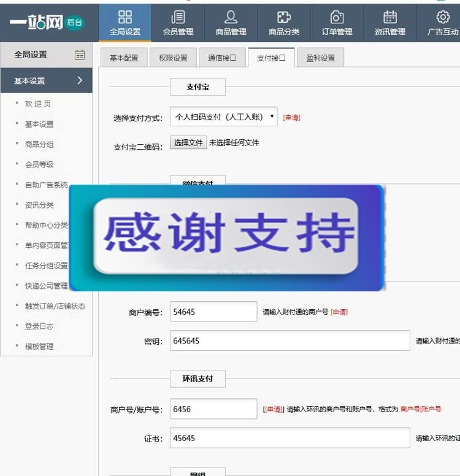
Task: Click the 申请 link beside Alipay dropdown
Action: coord(291,117)
